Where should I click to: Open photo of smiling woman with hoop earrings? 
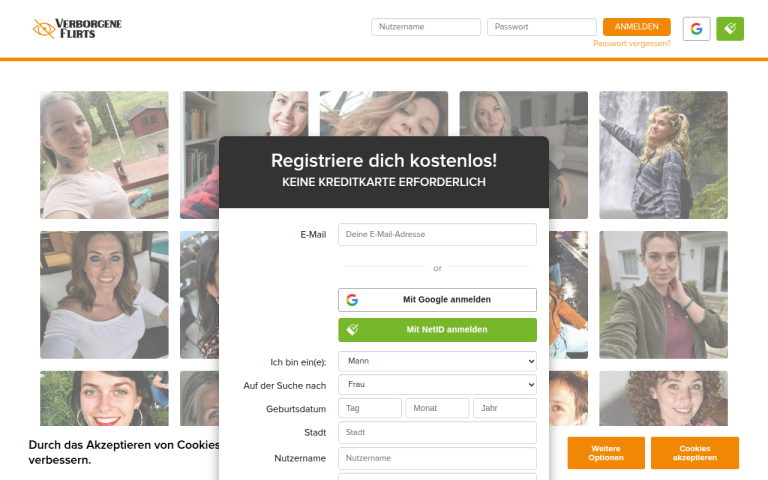[104, 398]
